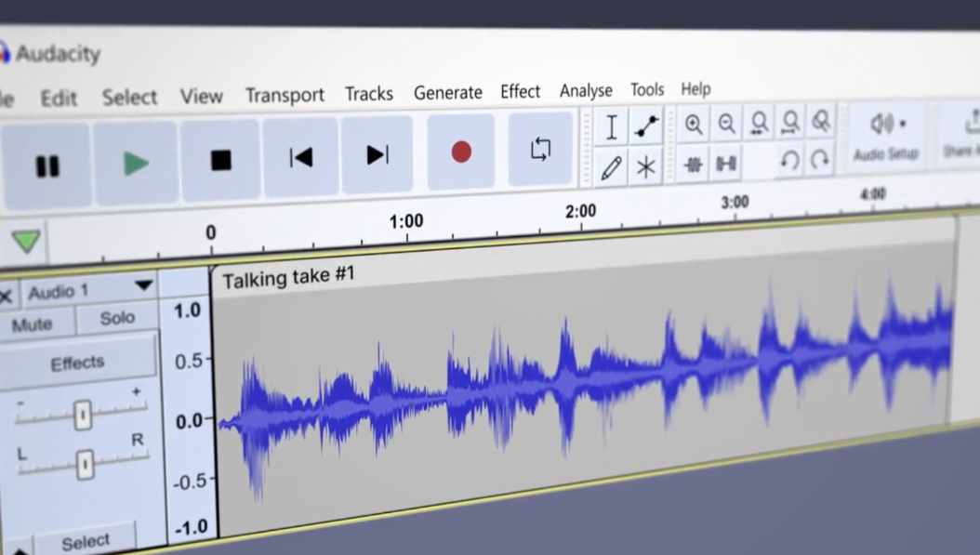Click the Audio 1 gain slider handle

click(83, 415)
